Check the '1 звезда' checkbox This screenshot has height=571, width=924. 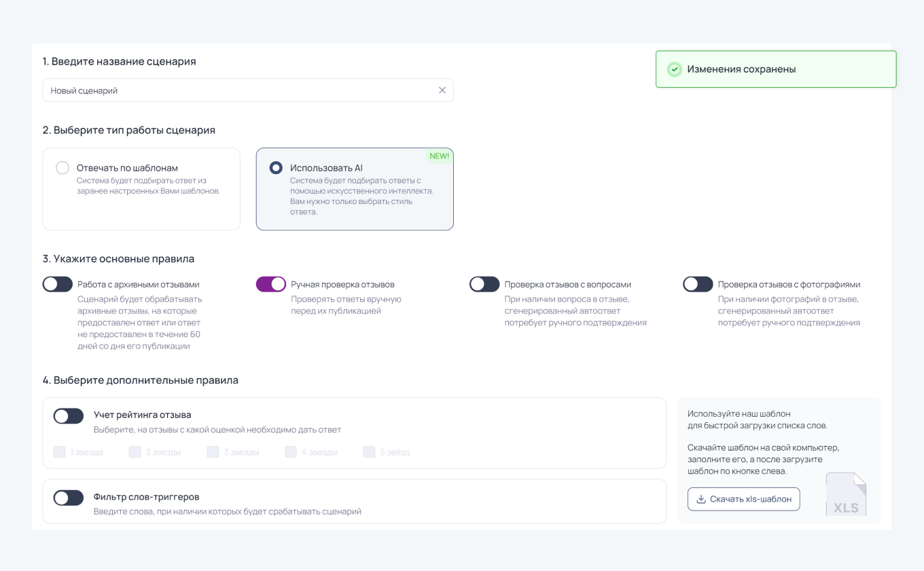tap(59, 452)
